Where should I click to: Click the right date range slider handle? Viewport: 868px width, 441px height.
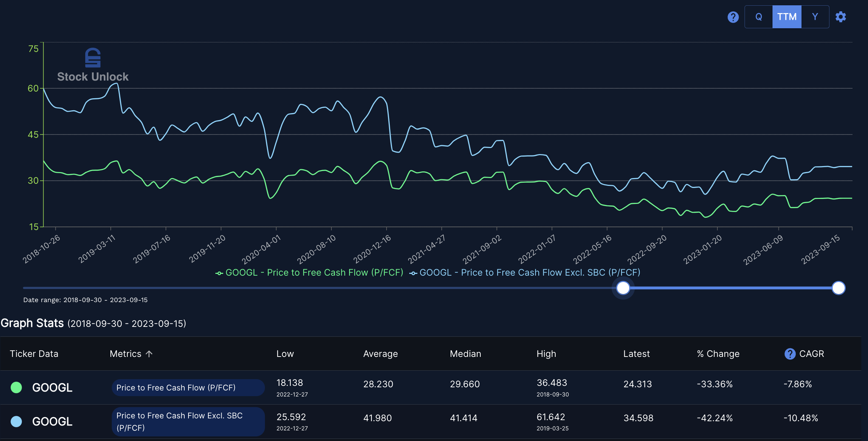point(838,288)
